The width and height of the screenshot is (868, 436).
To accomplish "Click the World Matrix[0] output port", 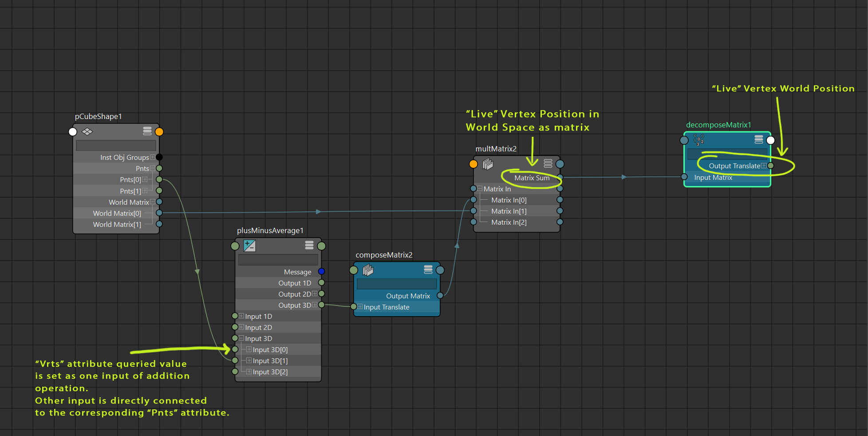I will [159, 213].
